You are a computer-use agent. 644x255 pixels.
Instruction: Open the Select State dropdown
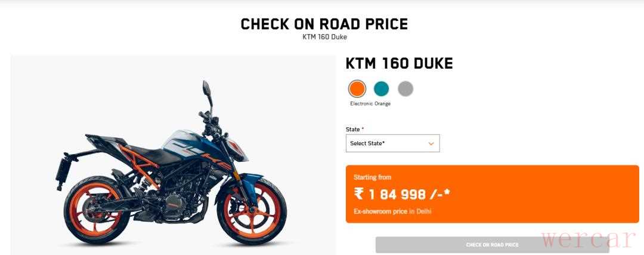(392, 143)
